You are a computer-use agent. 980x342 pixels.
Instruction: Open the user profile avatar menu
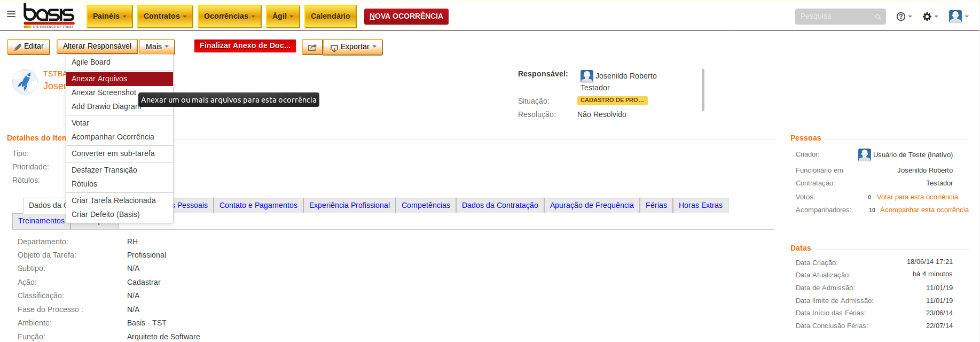pos(958,17)
